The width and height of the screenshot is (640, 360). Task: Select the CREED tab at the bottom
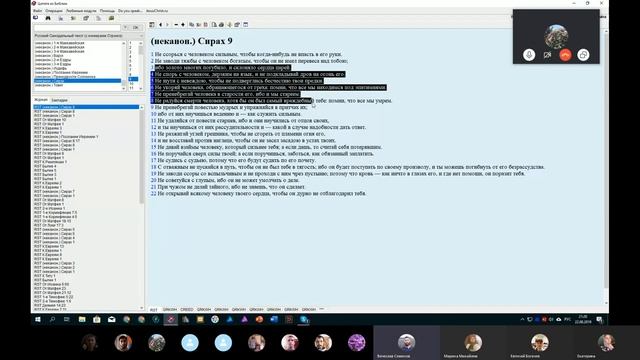click(187, 310)
